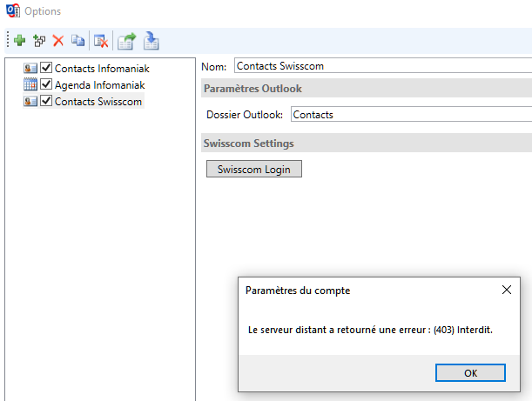Click the contact card icon beside Contacts Swisscom
Screen dimensions: 532x401
click(x=30, y=102)
